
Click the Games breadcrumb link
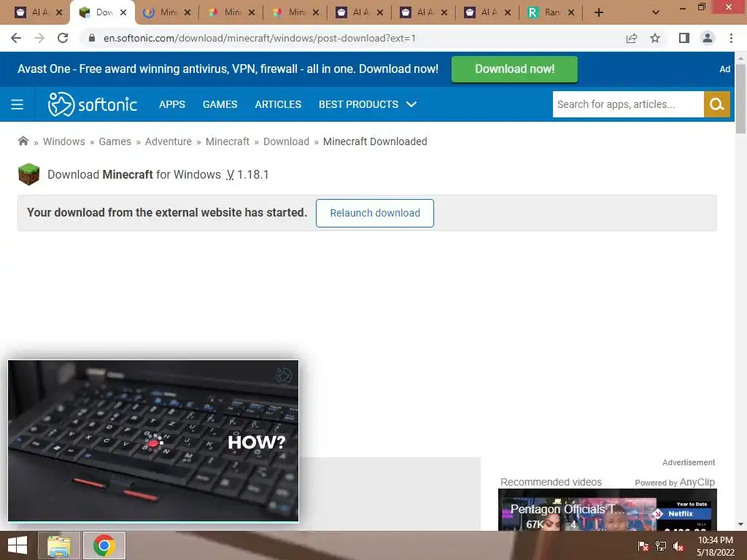115,141
